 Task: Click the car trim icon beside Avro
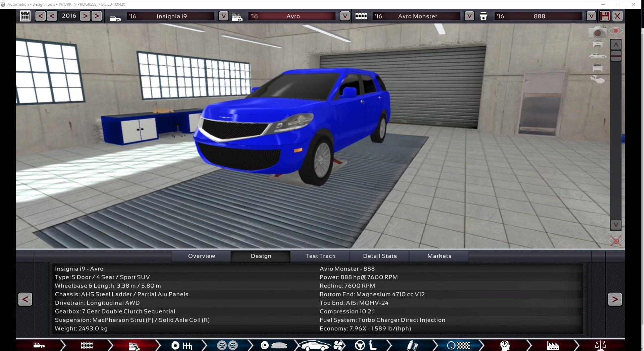pos(237,17)
